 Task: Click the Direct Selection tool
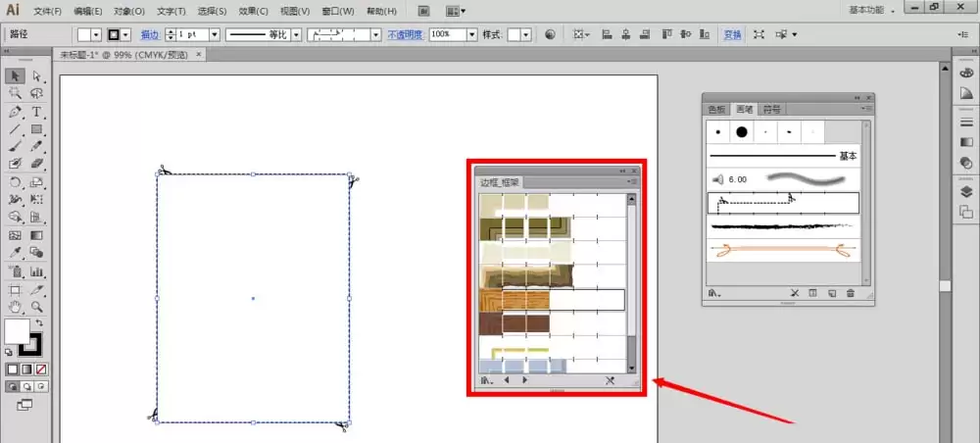pos(37,76)
